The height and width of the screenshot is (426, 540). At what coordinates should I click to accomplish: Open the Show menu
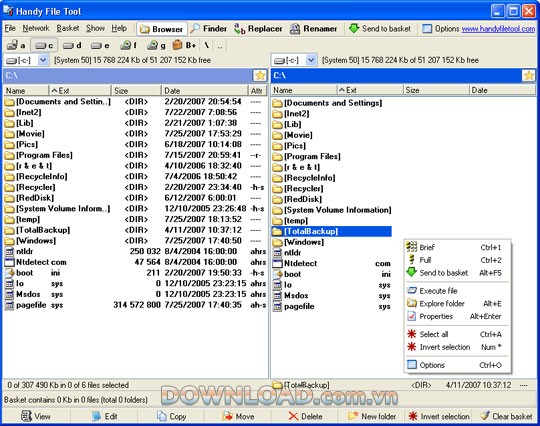point(95,28)
